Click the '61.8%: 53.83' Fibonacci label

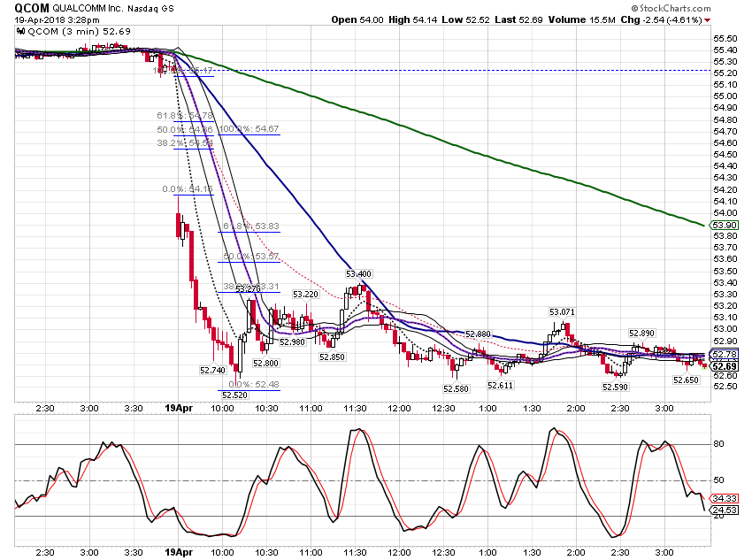(x=251, y=226)
